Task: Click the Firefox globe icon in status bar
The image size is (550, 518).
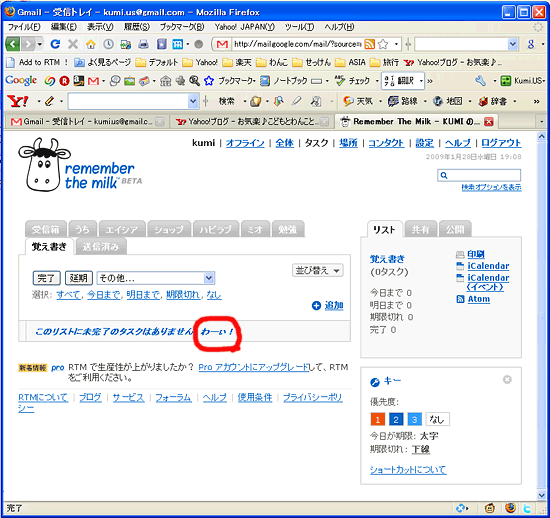Action: click(x=510, y=508)
